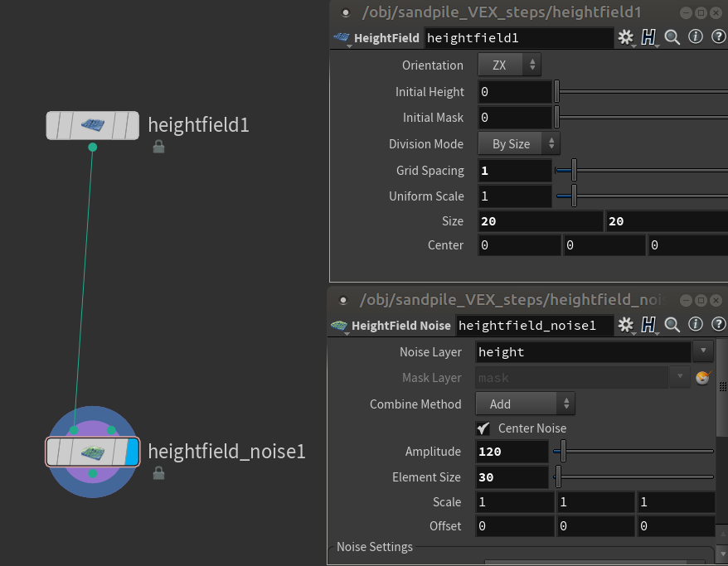Screen dimensions: 728x566
Task: Click the HeightField Noise node type icon
Action: pyautogui.click(x=340, y=326)
